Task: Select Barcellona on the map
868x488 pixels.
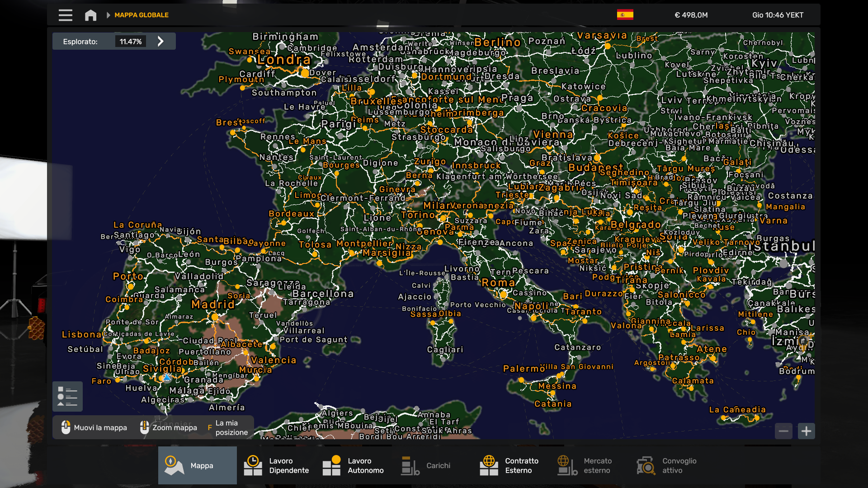Action: pyautogui.click(x=323, y=294)
